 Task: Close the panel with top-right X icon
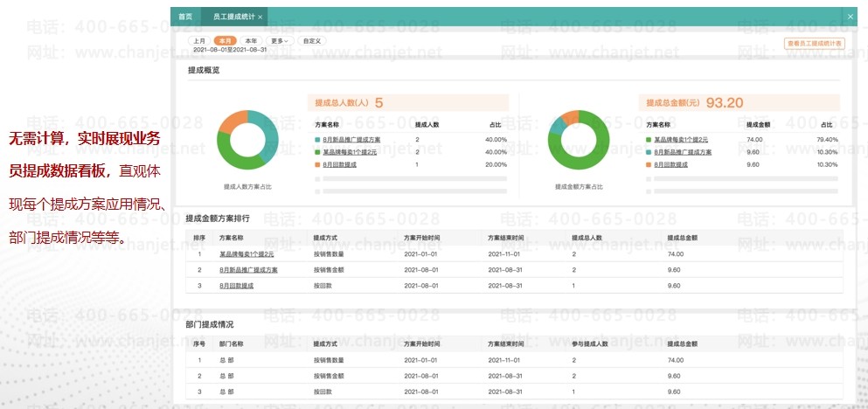coord(851,16)
